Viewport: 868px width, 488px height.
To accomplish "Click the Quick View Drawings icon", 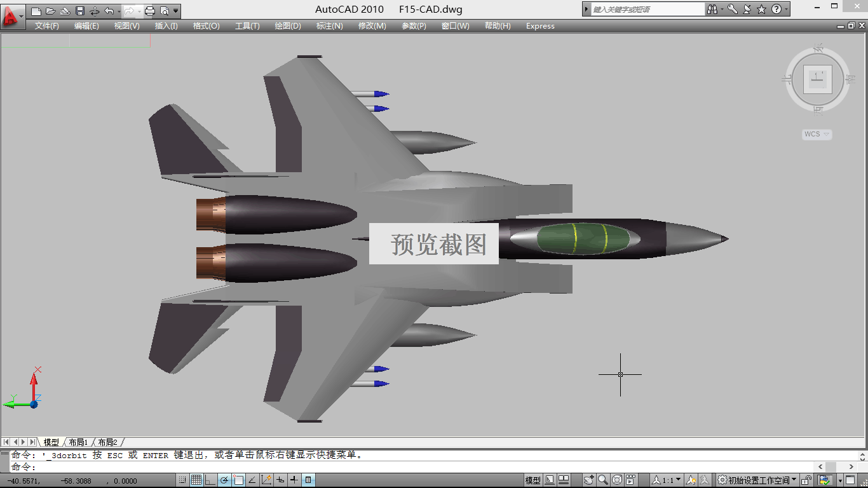I will pyautogui.click(x=564, y=480).
